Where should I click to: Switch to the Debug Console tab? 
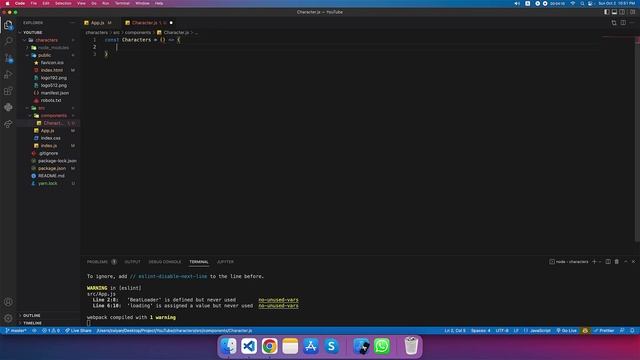164,262
